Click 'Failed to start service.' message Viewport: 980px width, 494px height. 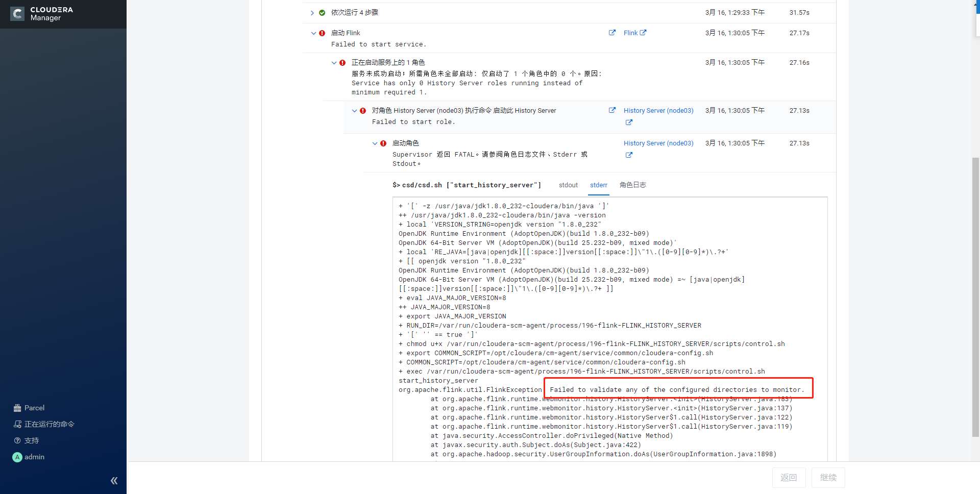pyautogui.click(x=378, y=44)
